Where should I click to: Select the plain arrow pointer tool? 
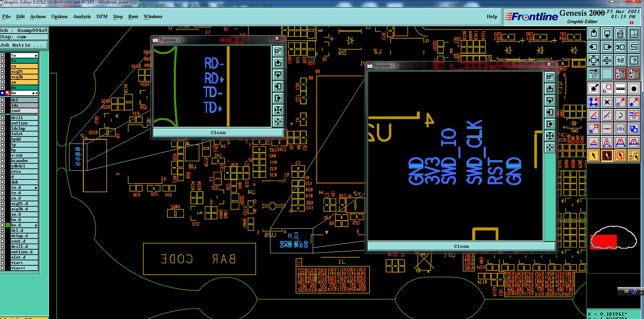[594, 156]
